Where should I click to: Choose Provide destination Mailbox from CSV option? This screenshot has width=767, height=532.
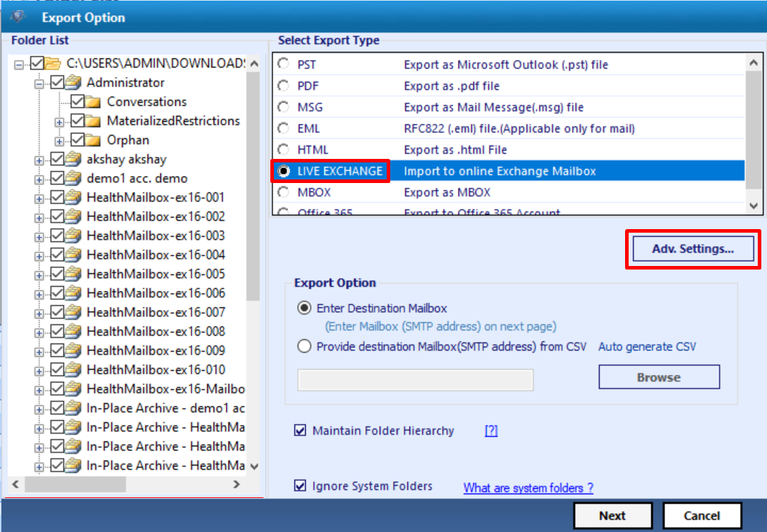tap(304, 347)
